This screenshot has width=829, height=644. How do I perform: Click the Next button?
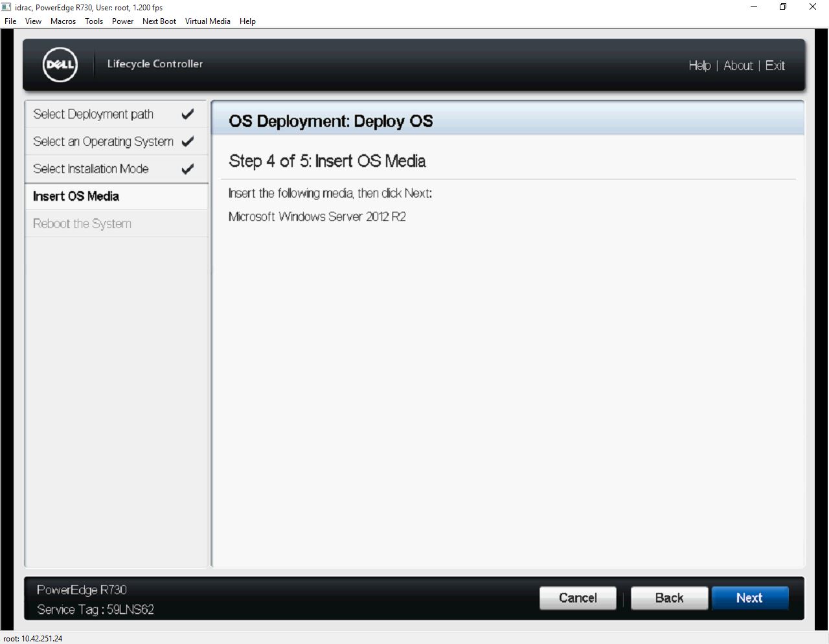point(750,598)
